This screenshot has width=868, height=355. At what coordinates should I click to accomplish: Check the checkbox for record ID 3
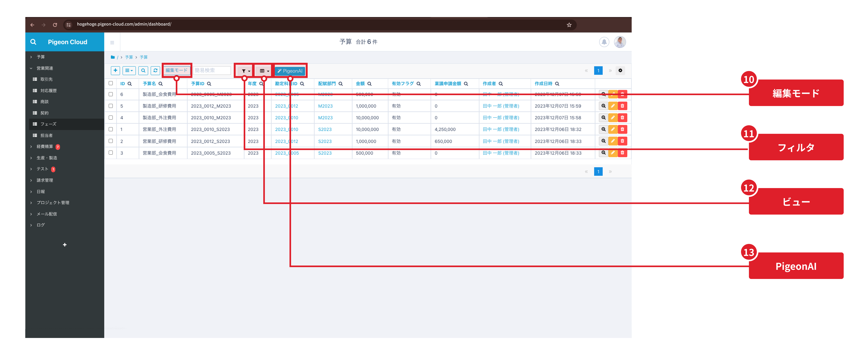(111, 153)
